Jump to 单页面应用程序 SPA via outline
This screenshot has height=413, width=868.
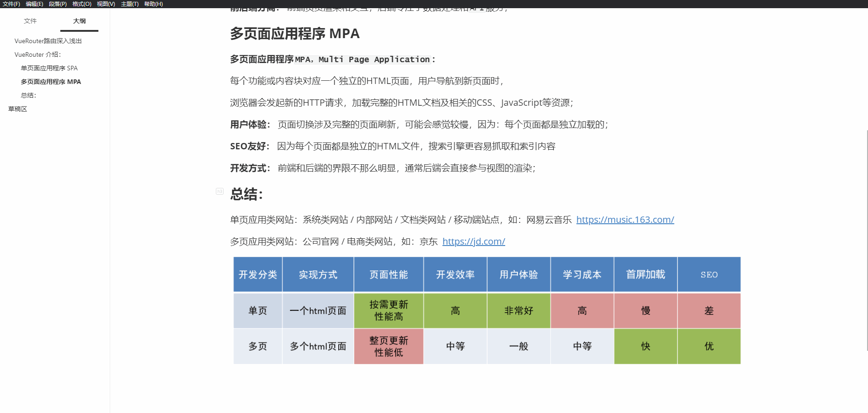tap(49, 68)
